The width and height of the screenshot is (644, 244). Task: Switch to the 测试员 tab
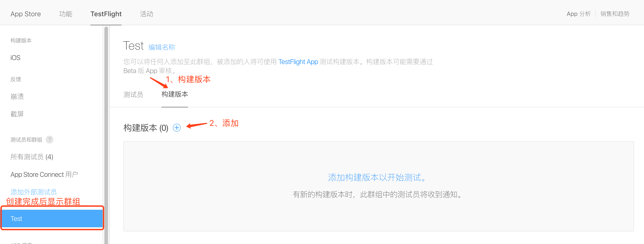(133, 94)
